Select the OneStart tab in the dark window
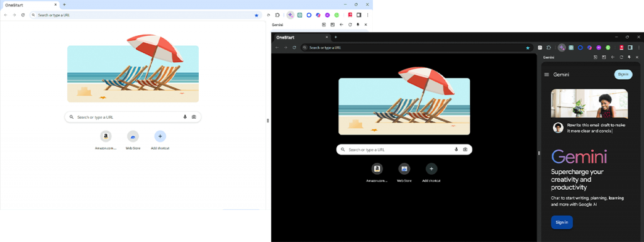 point(302,37)
